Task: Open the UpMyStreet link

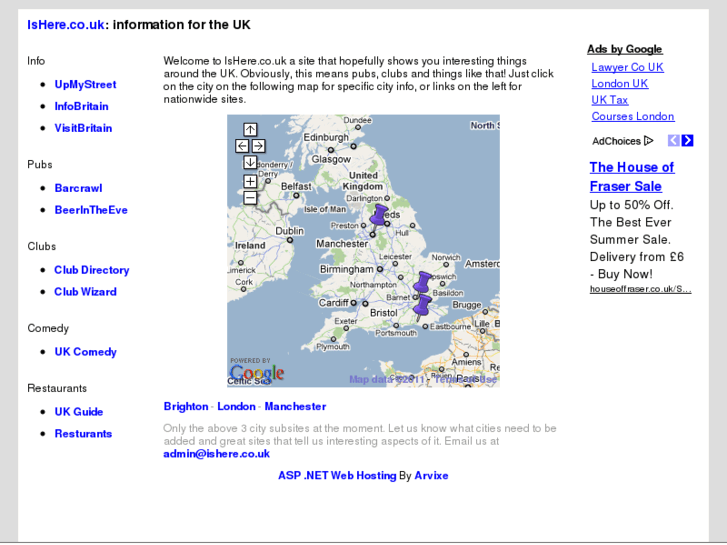Action: point(85,84)
